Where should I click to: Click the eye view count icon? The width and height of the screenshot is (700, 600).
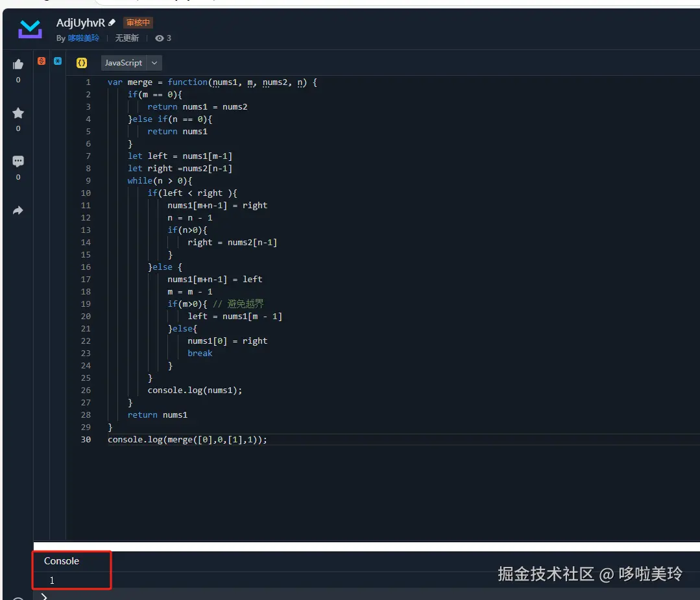(160, 38)
